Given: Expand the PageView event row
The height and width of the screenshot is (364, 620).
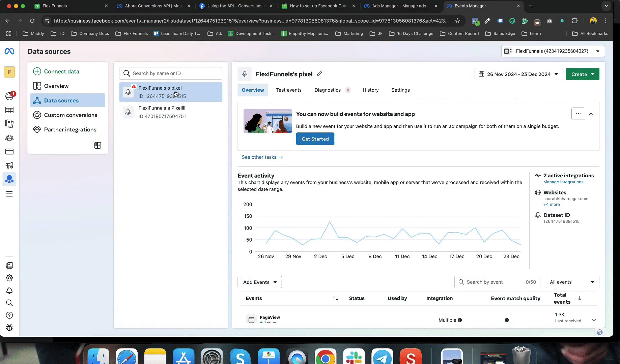Looking at the screenshot, I should coord(594,320).
